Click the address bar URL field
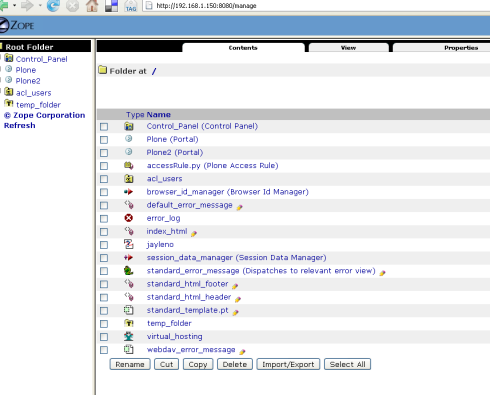 (317, 6)
